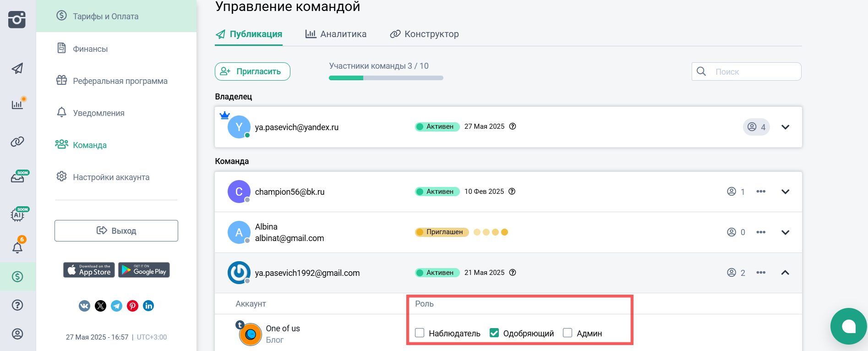Open the Telegram social link icon

(117, 306)
